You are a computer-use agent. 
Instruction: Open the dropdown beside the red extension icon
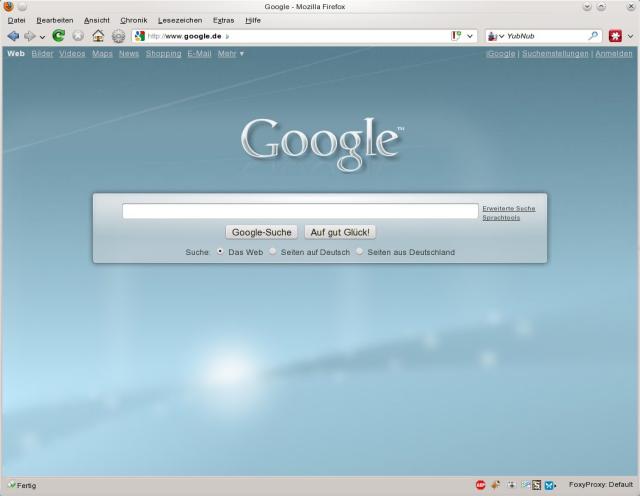(631, 36)
